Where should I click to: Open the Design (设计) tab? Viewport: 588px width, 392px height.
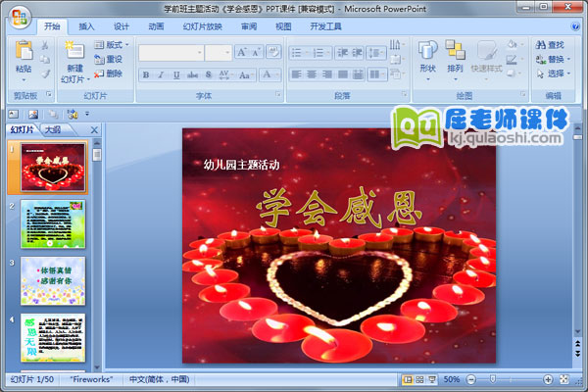click(x=122, y=26)
